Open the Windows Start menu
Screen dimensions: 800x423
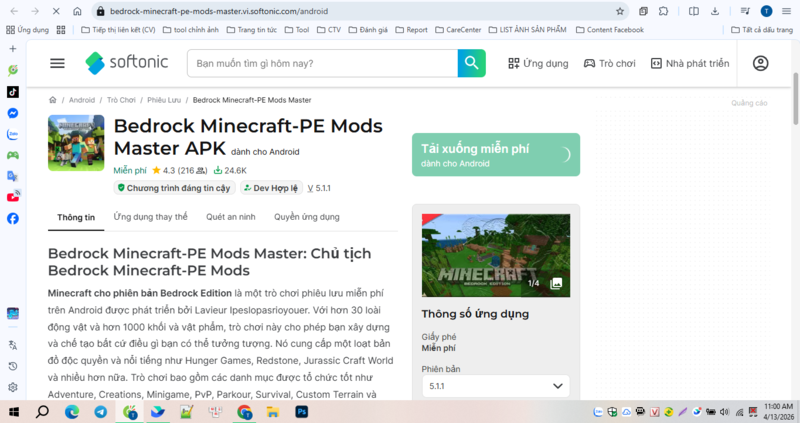14,412
